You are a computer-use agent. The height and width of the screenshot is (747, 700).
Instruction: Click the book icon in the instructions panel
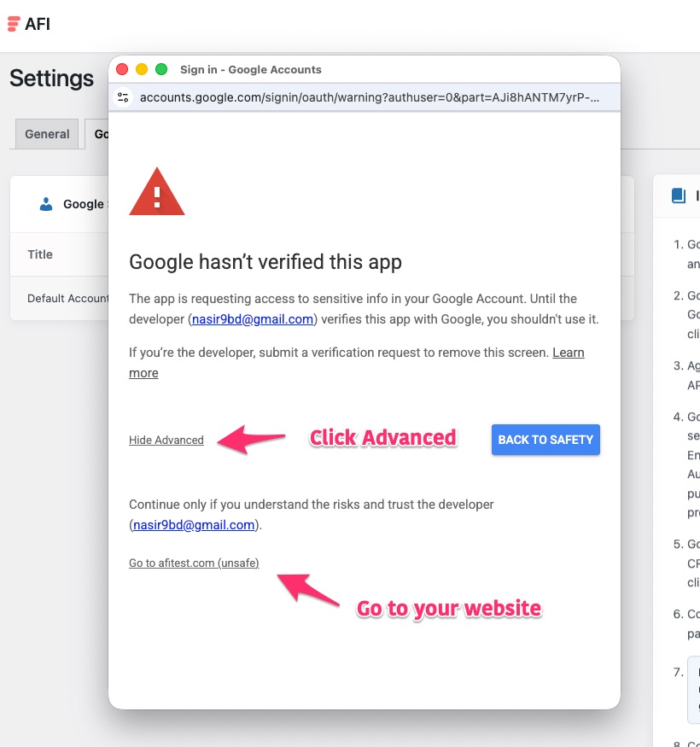pos(679,196)
